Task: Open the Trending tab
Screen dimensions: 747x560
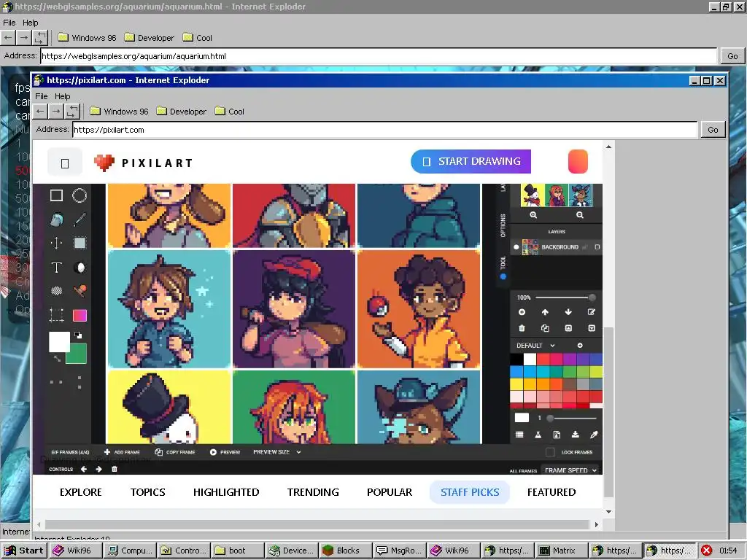Action: coord(313,492)
